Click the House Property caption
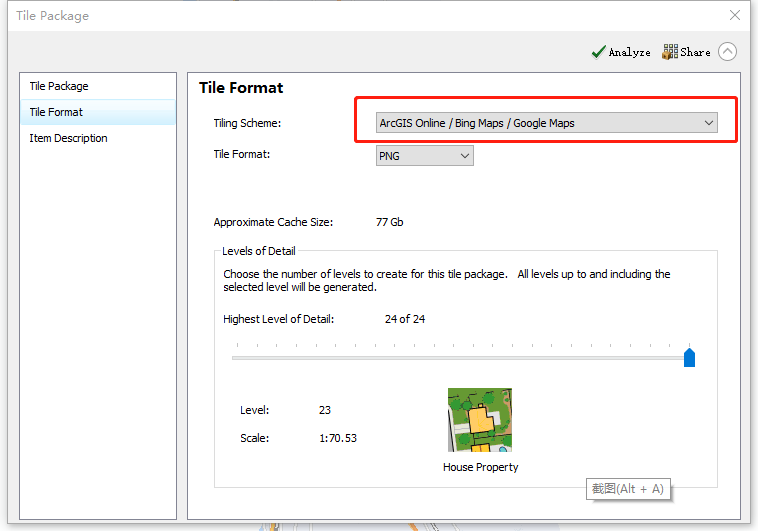This screenshot has height=531, width=758. 480,467
